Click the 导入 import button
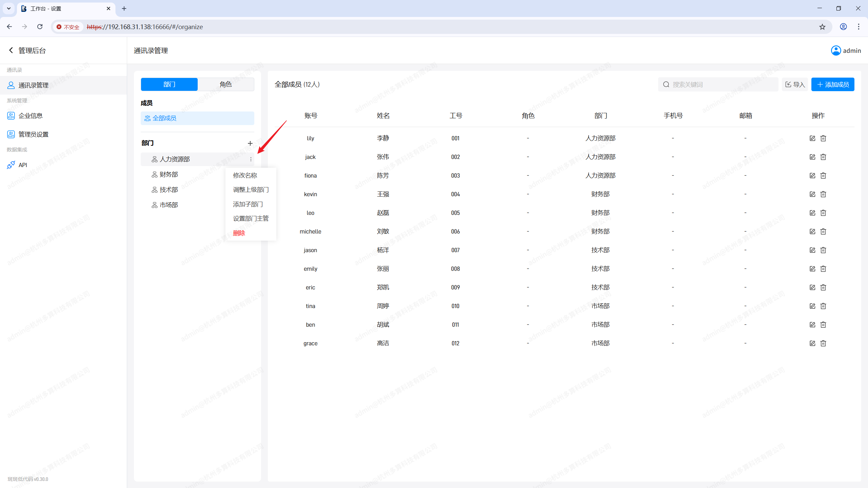This screenshot has width=868, height=488. [x=795, y=84]
